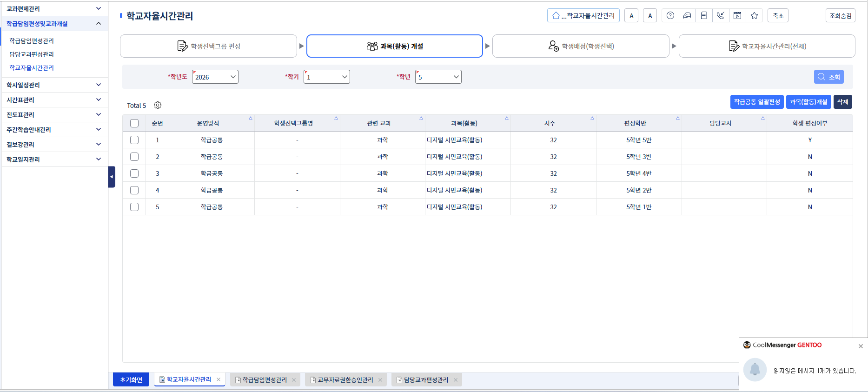The image size is (868, 392).
Task: Click the 조회 search button
Action: pos(828,77)
